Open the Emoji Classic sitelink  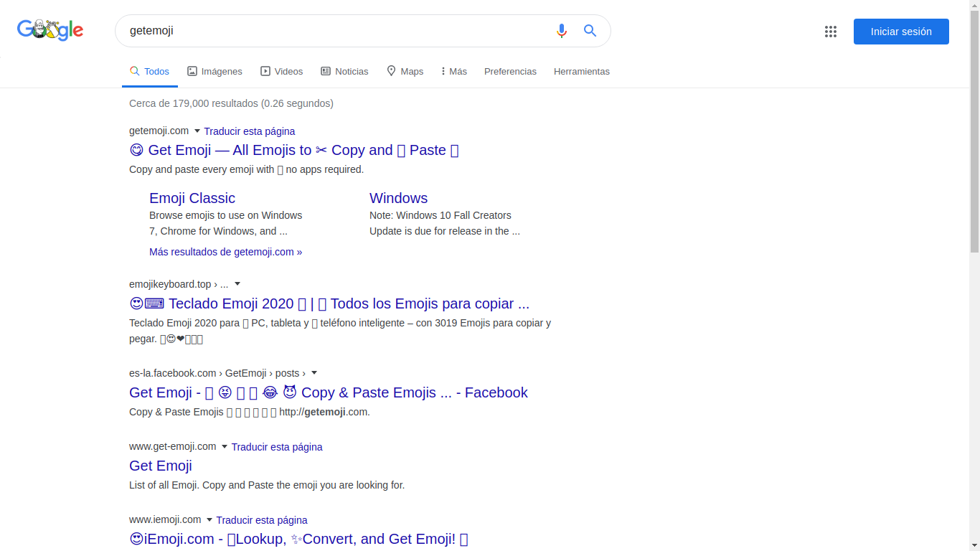click(192, 198)
